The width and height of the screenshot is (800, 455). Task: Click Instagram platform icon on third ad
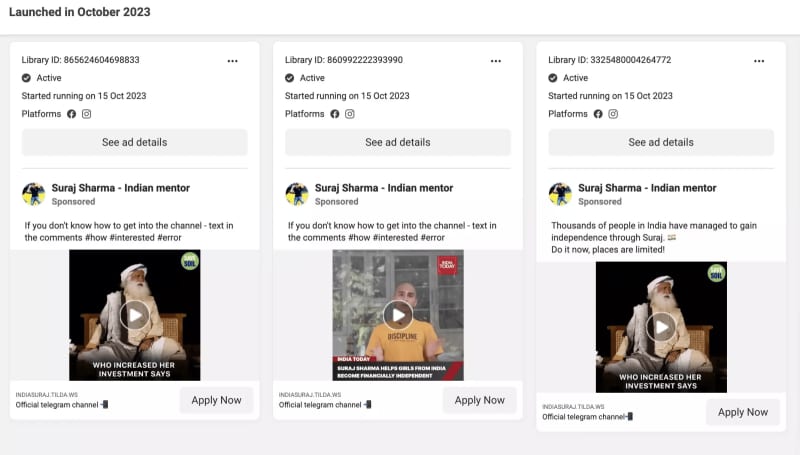coord(614,114)
